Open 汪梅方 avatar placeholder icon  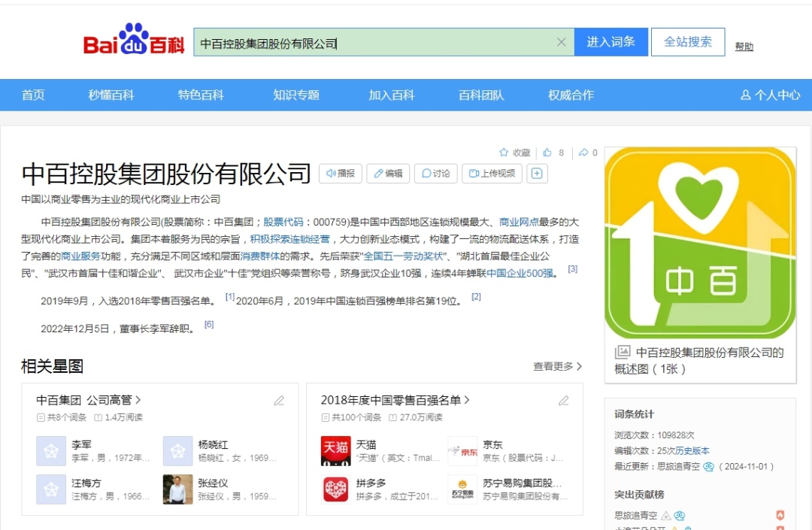click(x=51, y=489)
